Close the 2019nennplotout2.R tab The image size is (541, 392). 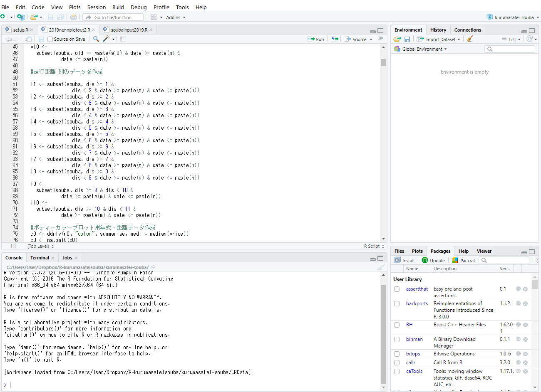pyautogui.click(x=94, y=30)
